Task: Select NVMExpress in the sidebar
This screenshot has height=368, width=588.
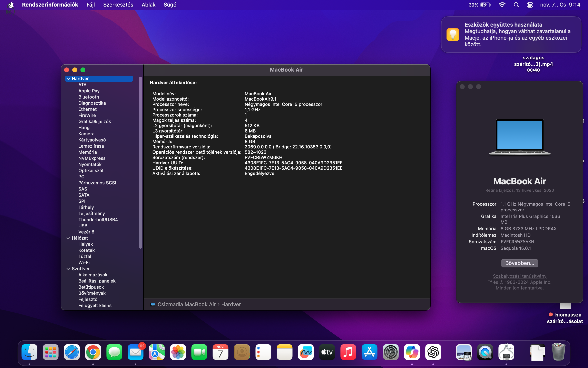Action: [x=92, y=158]
